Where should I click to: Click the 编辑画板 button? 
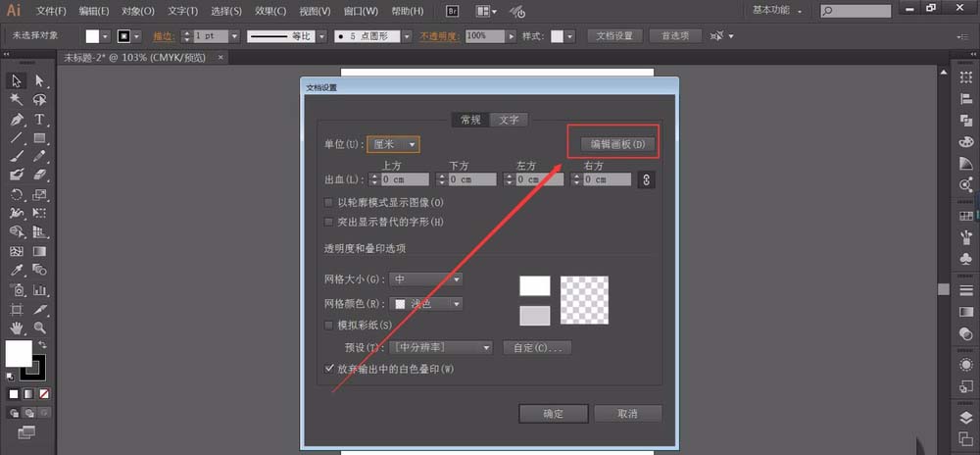click(x=612, y=144)
